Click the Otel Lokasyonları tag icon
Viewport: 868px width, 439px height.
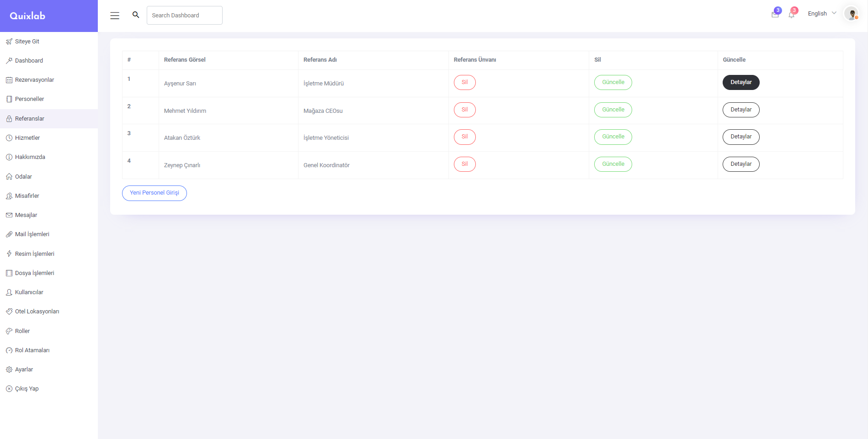(9, 312)
